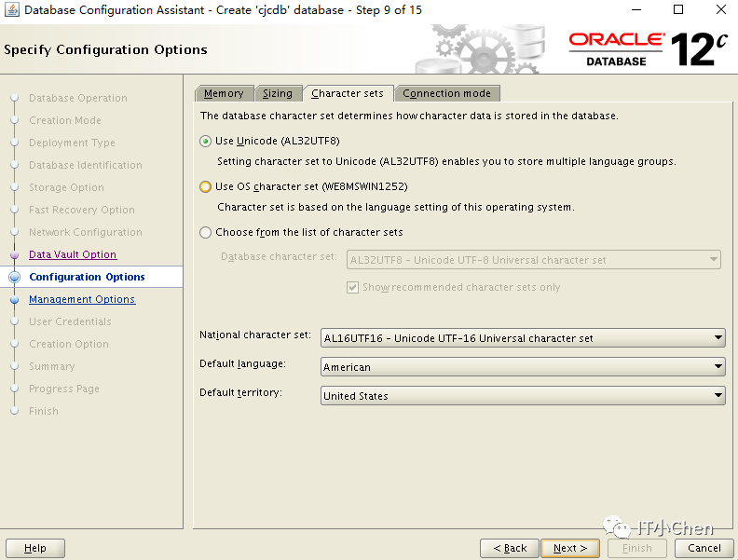Click the Database Identification step label
Image resolution: width=738 pixels, height=560 pixels.
(85, 165)
